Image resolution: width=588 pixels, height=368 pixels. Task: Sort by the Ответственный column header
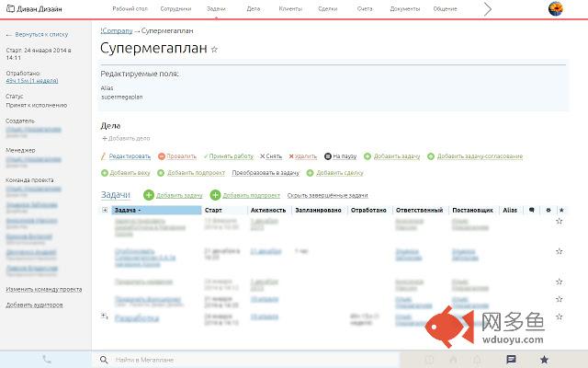click(x=419, y=211)
